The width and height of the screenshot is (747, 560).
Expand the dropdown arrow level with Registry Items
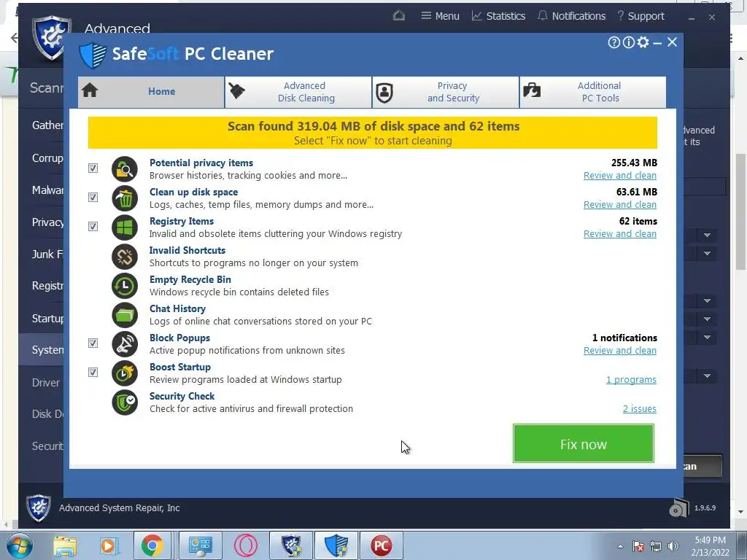pyautogui.click(x=707, y=236)
